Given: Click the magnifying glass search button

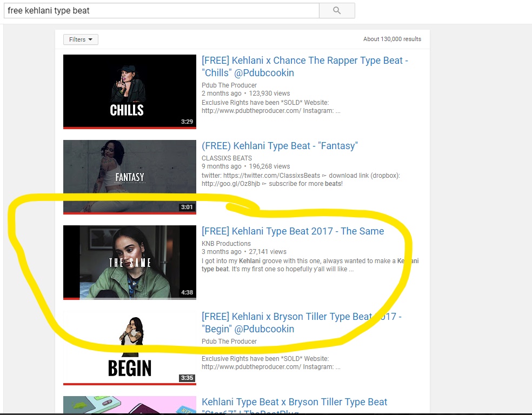Looking at the screenshot, I should pos(337,10).
